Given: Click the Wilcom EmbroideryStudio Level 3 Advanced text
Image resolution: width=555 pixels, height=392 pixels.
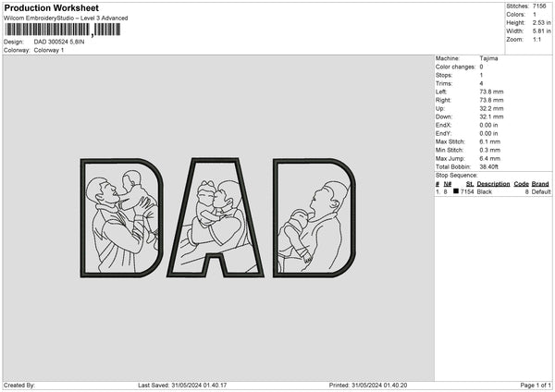Looking at the screenshot, I should [x=66, y=18].
